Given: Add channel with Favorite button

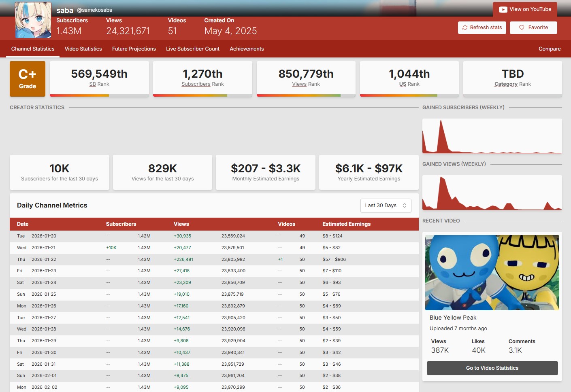Looking at the screenshot, I should 533,28.
